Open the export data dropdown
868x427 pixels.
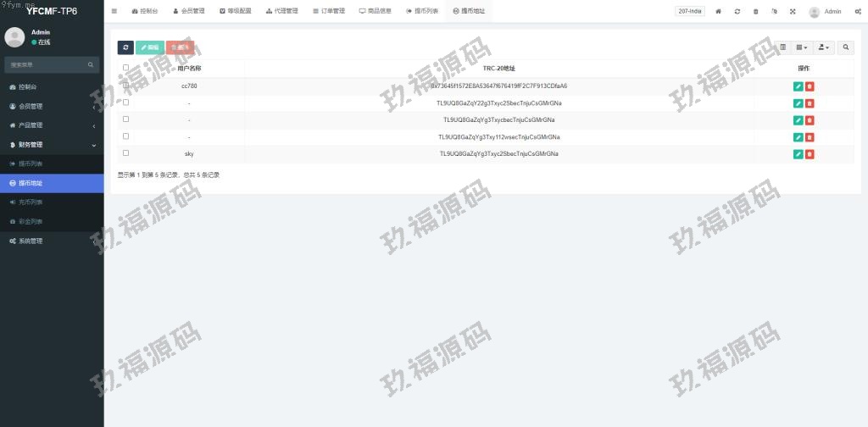tap(824, 48)
